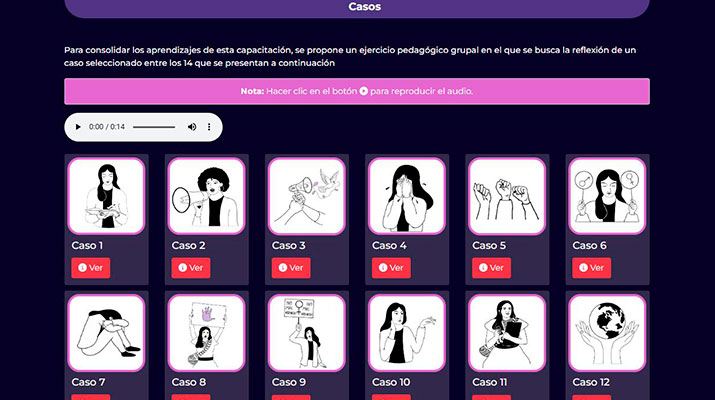Click Ver button for Caso 4
The width and height of the screenshot is (715, 400).
391,268
